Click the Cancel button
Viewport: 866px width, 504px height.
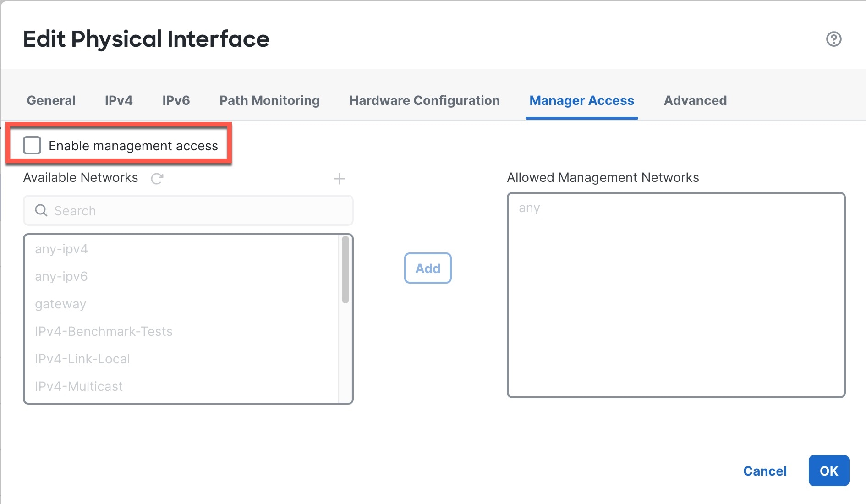click(x=765, y=471)
